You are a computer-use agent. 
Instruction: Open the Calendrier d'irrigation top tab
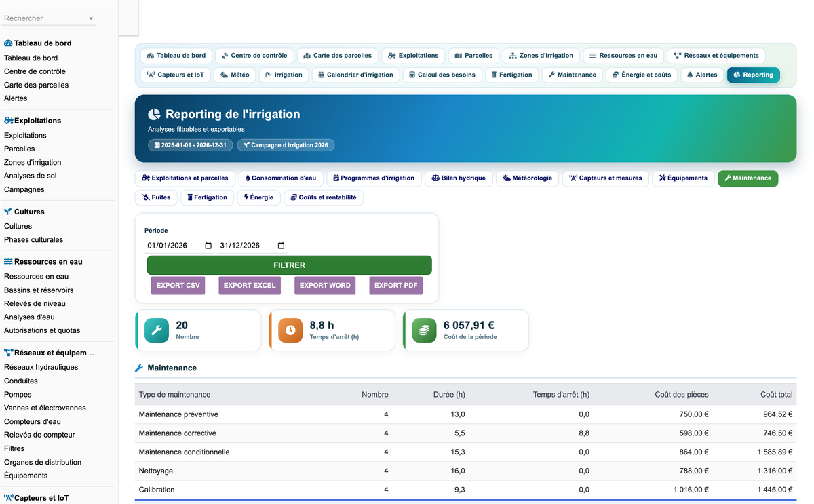tap(355, 75)
